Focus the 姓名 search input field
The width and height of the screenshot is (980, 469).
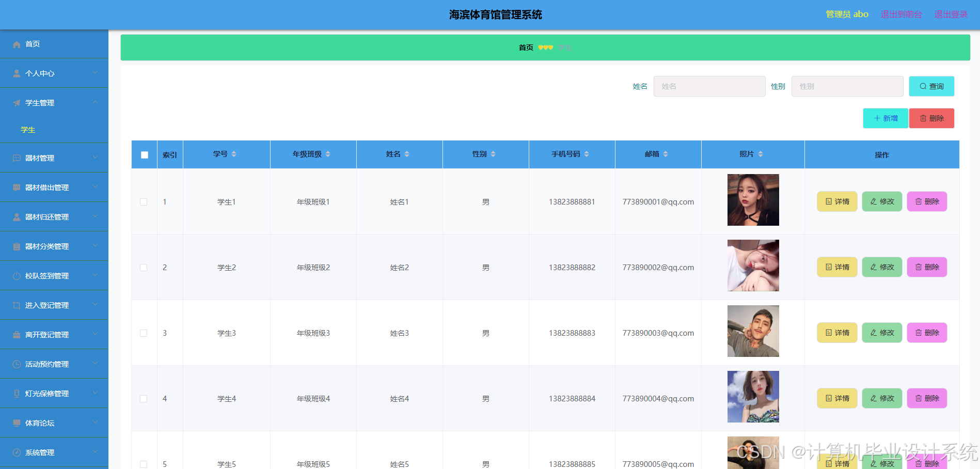click(x=709, y=86)
